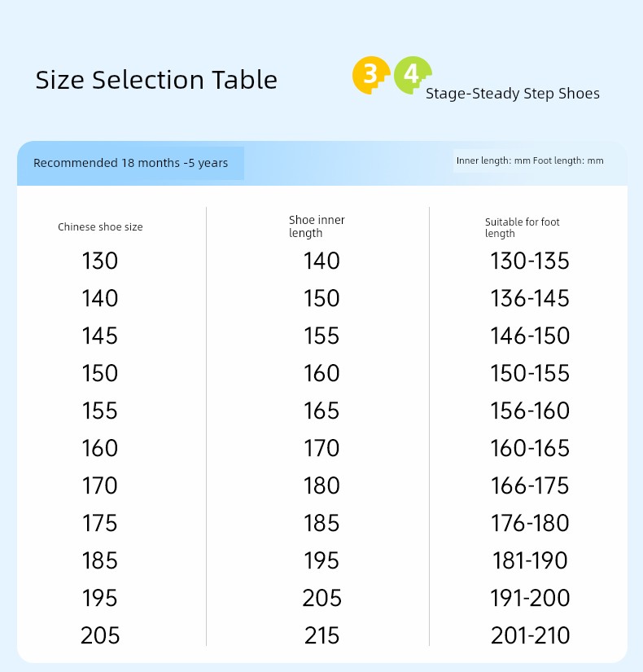Click inner length value 215
The image size is (643, 672).
321,635
